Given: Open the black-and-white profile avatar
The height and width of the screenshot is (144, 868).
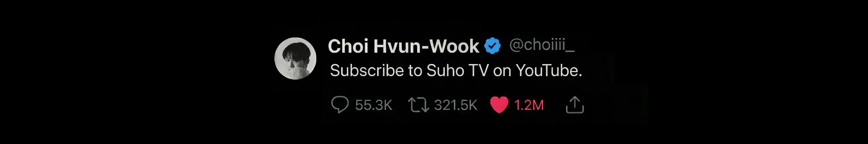Looking at the screenshot, I should tap(295, 58).
